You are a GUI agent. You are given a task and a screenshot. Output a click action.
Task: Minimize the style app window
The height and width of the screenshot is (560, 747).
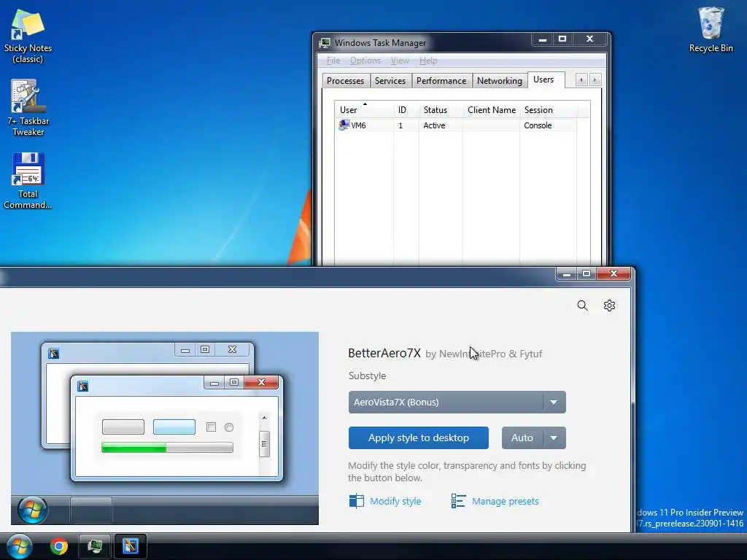pos(566,274)
